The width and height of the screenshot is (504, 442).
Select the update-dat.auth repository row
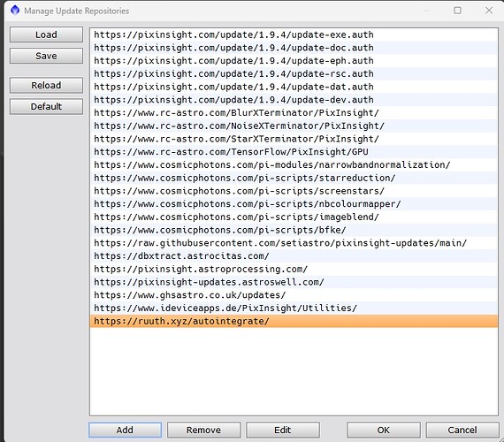(294, 87)
